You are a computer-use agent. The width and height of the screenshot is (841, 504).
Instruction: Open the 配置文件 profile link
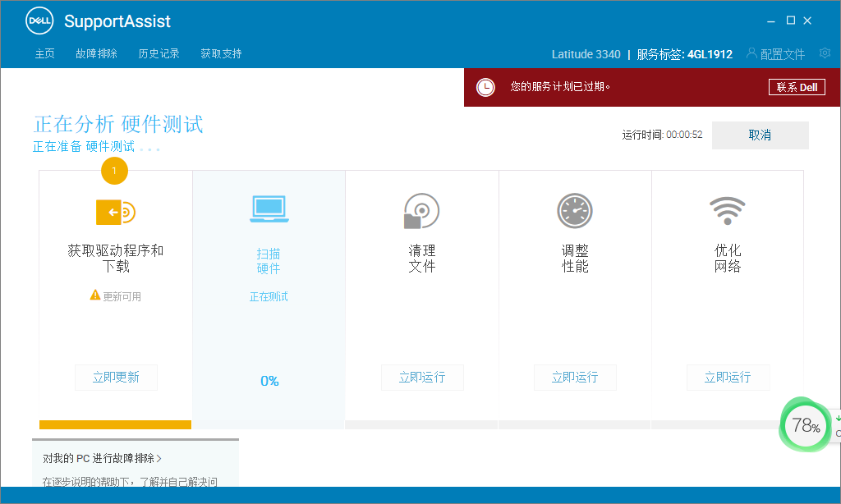775,54
